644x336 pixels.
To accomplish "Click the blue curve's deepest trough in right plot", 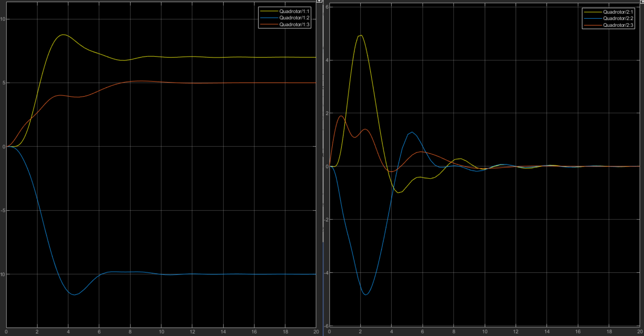I will [366, 294].
